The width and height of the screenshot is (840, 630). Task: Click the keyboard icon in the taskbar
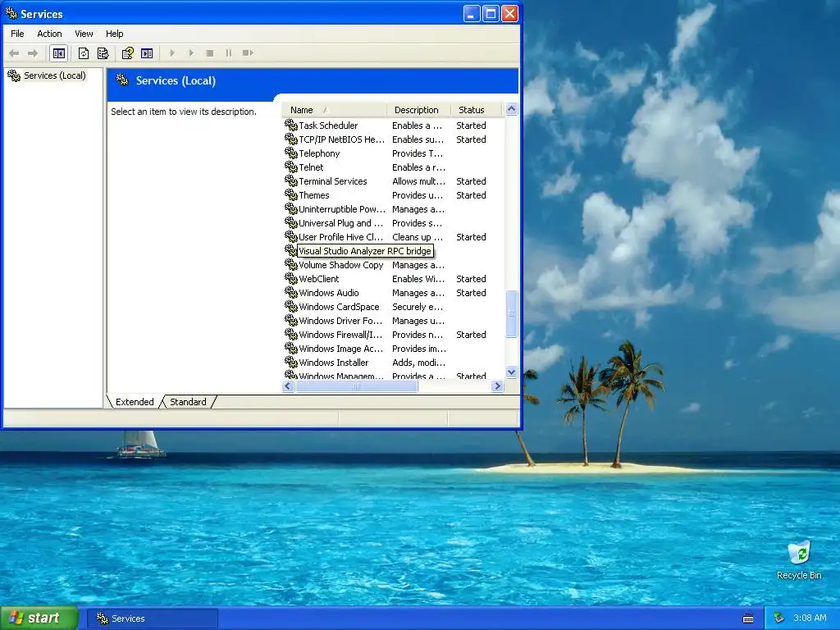[748, 619]
